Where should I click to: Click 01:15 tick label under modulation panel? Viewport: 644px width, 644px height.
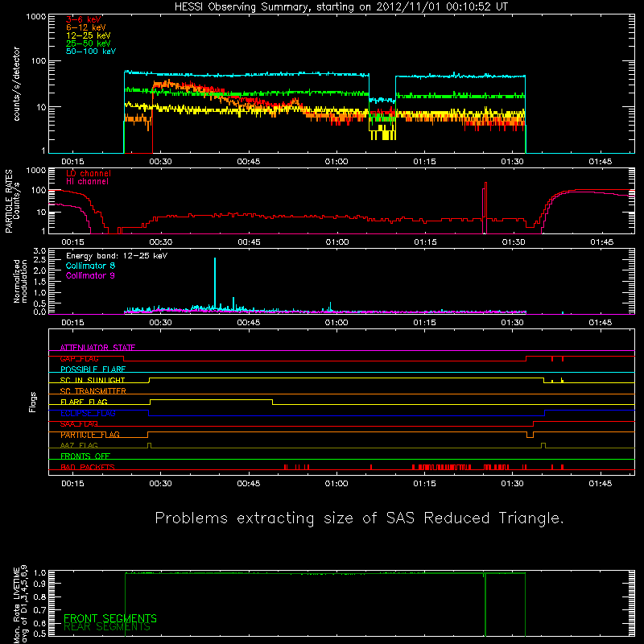pos(424,323)
